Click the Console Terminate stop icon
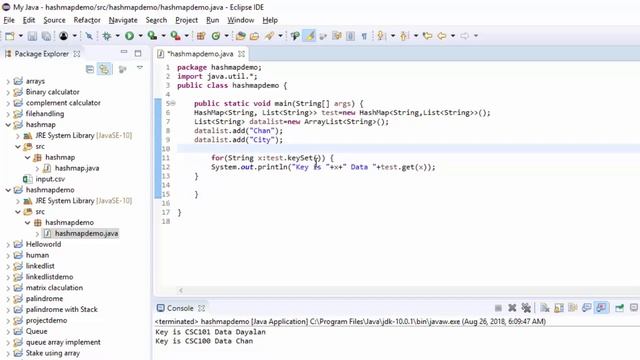 point(498,308)
